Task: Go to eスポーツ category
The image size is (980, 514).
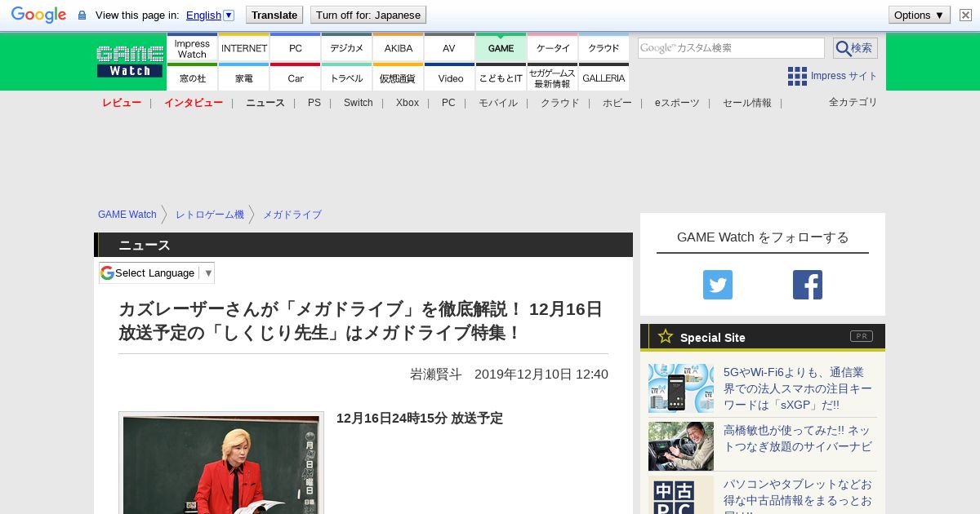Action: (x=677, y=103)
